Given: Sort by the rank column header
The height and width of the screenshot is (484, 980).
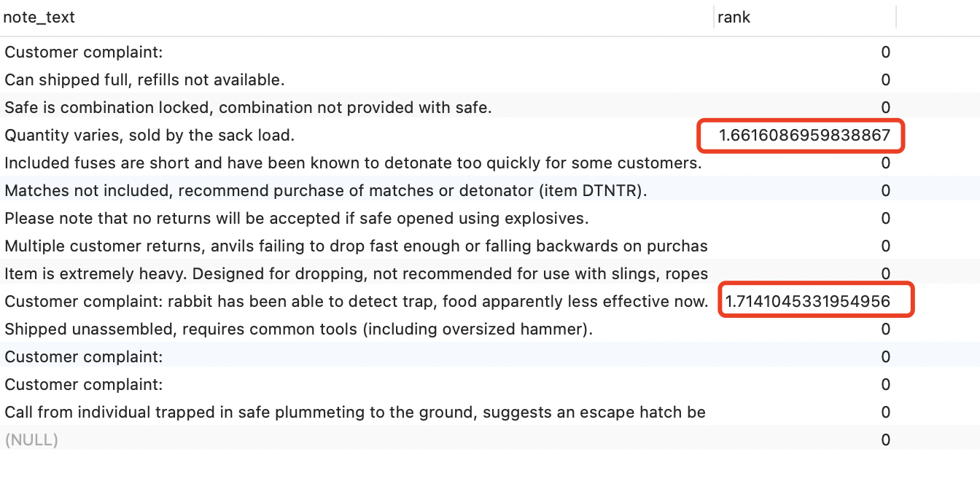Looking at the screenshot, I should tap(734, 17).
